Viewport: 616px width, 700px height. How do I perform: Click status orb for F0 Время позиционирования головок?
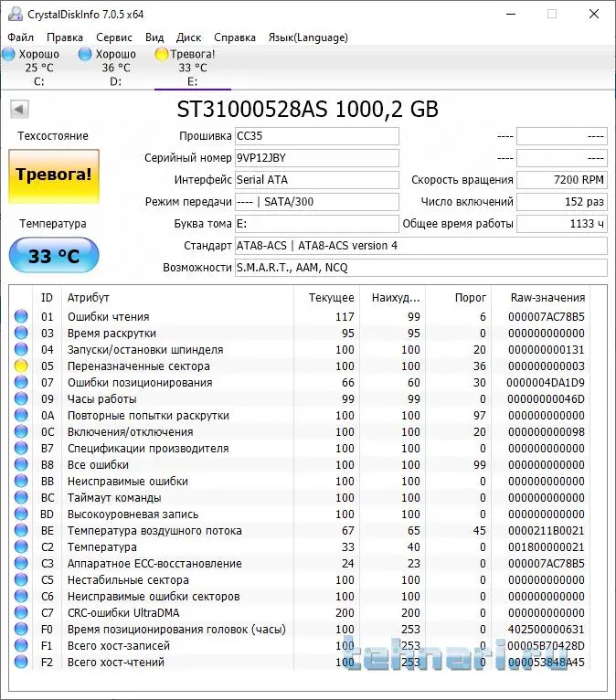(21, 629)
